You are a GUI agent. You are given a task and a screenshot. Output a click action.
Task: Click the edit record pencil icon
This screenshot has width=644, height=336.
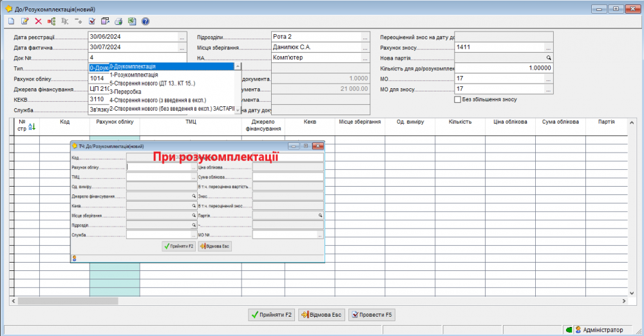25,21
